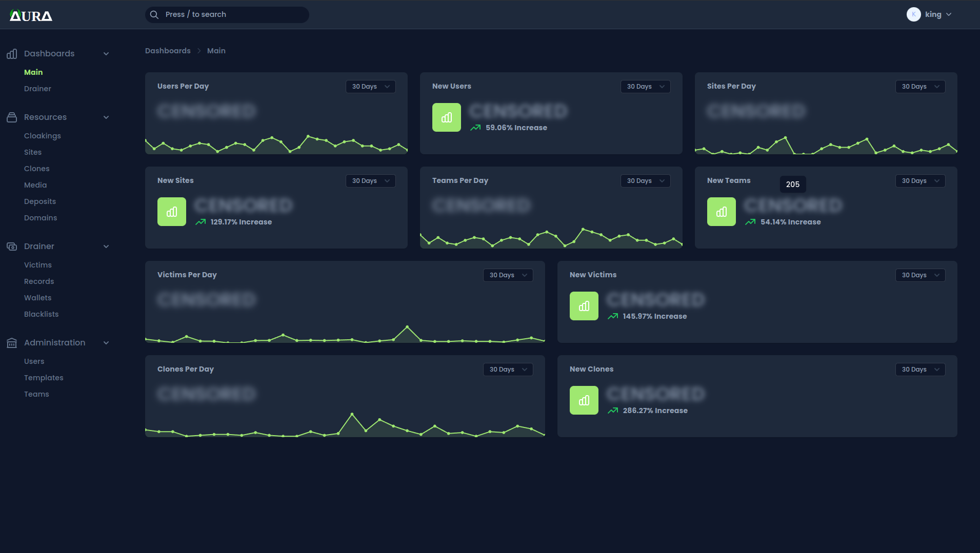This screenshot has width=980, height=553.
Task: Click the Aura logo
Action: pyautogui.click(x=31, y=15)
